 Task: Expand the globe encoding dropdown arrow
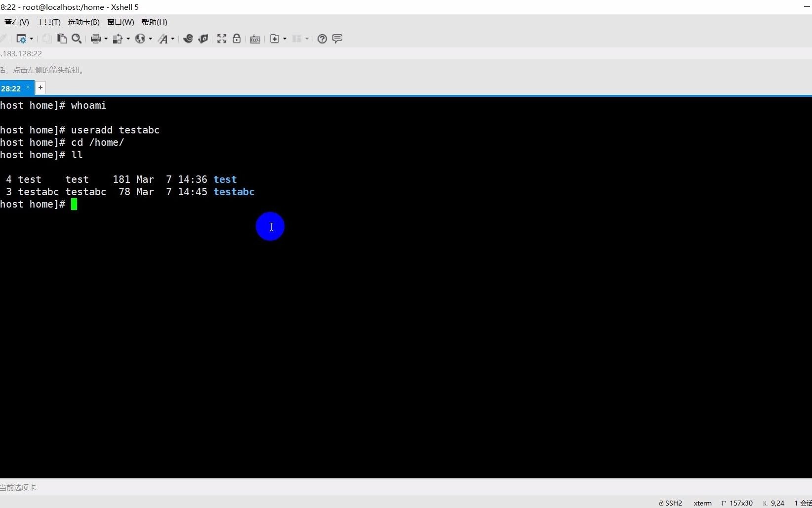151,39
